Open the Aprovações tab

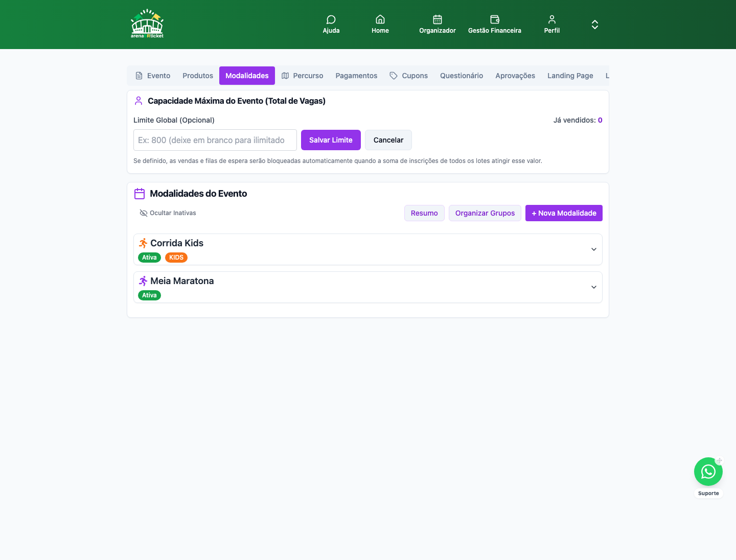point(515,76)
